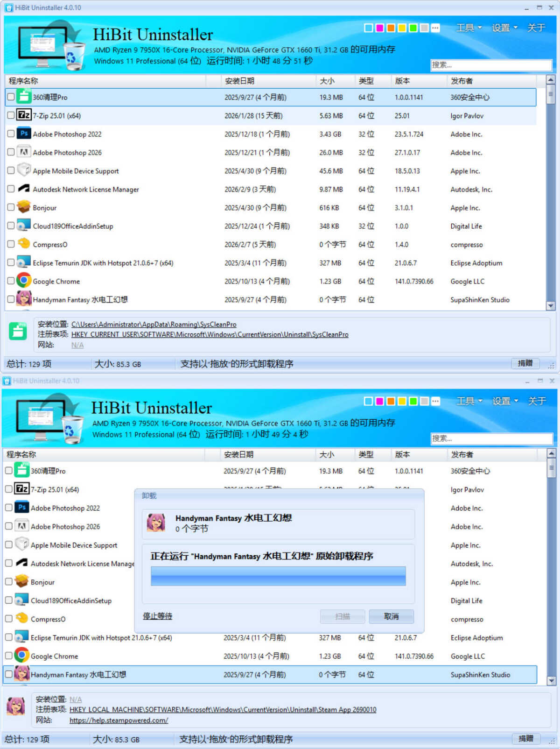Enable the Handyman Fantasy checkbox in the lower window
The height and width of the screenshot is (749, 560).
pyautogui.click(x=8, y=674)
